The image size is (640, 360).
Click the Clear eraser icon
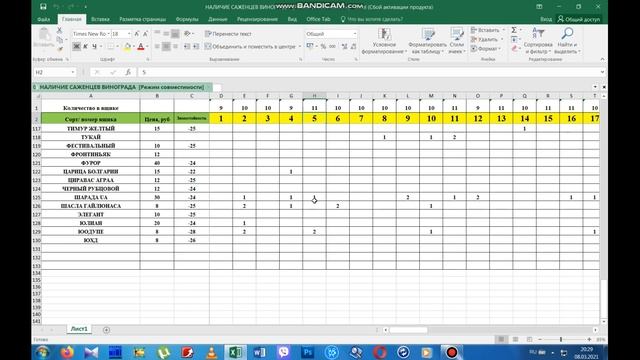[514, 49]
